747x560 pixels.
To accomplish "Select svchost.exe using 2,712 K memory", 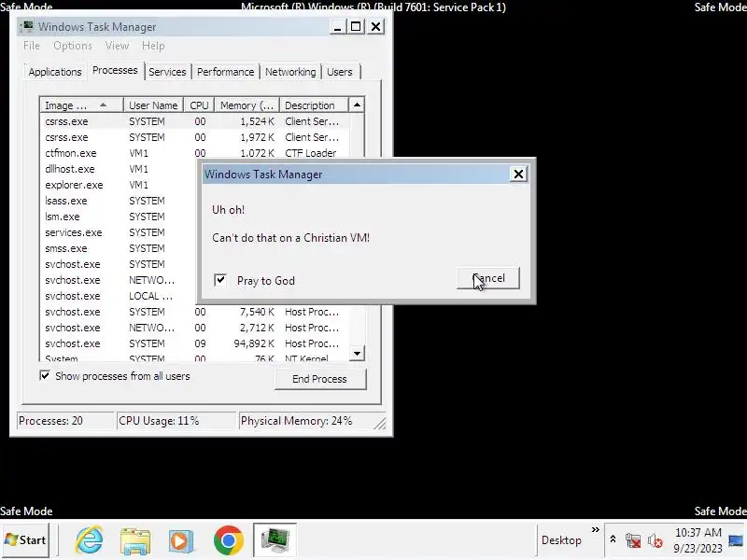I will [x=195, y=328].
